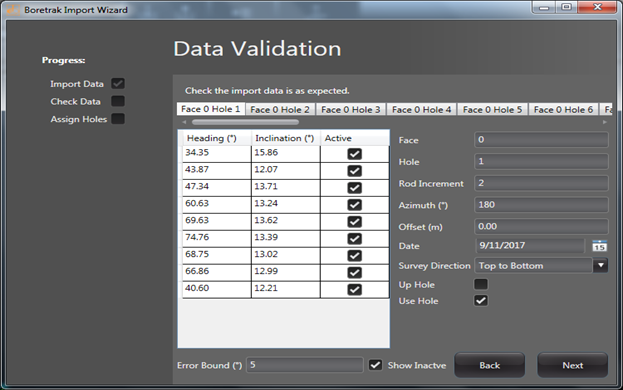Open the Date calendar picker icon
This screenshot has width=623, height=390.
600,246
